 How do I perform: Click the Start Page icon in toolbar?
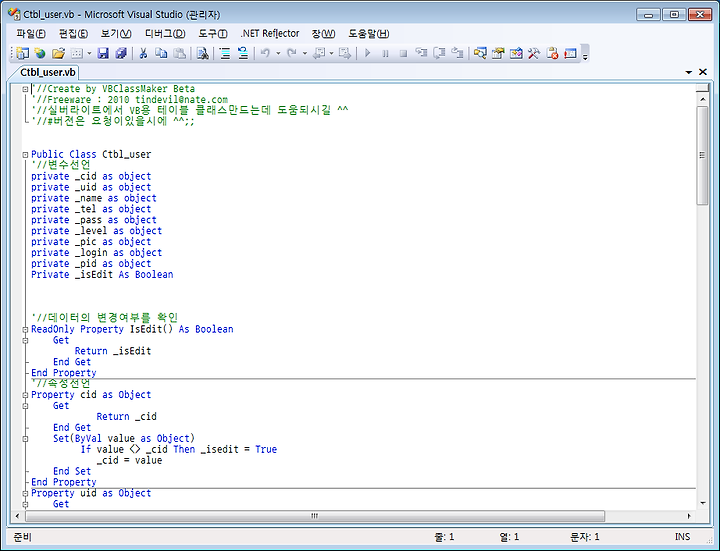pyautogui.click(x=570, y=53)
